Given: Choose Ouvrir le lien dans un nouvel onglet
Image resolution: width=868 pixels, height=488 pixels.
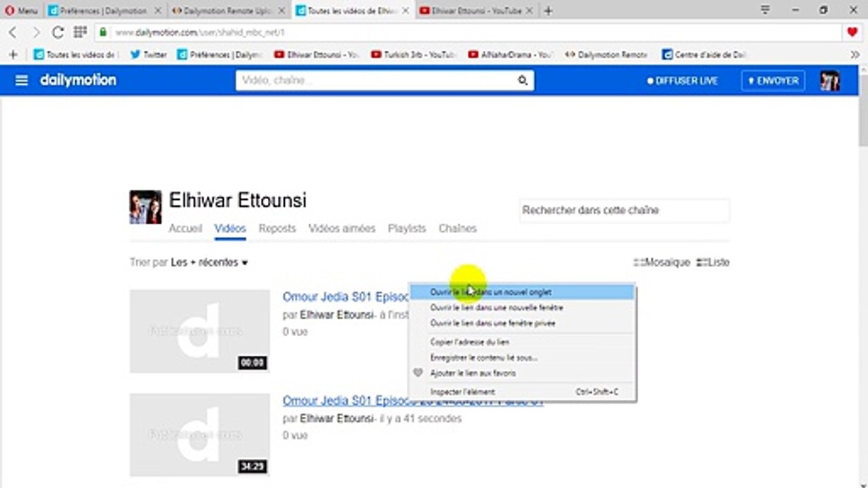Looking at the screenshot, I should (x=522, y=292).
